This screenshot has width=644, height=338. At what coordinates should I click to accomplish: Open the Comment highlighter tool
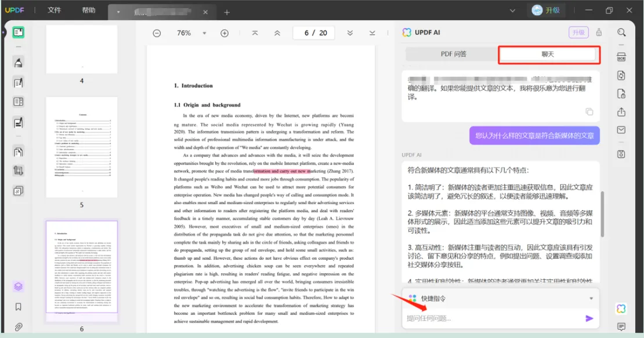point(18,63)
